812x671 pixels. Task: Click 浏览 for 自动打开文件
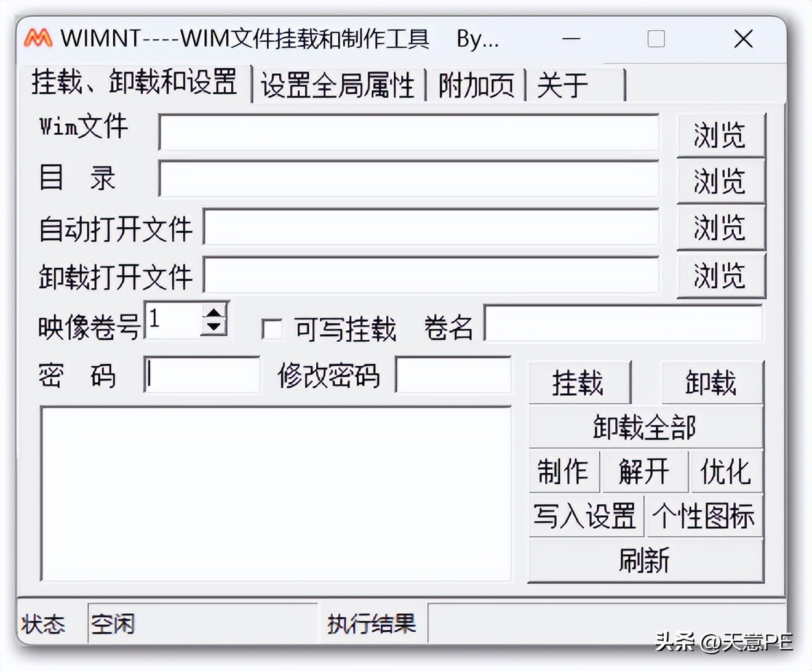coord(720,228)
